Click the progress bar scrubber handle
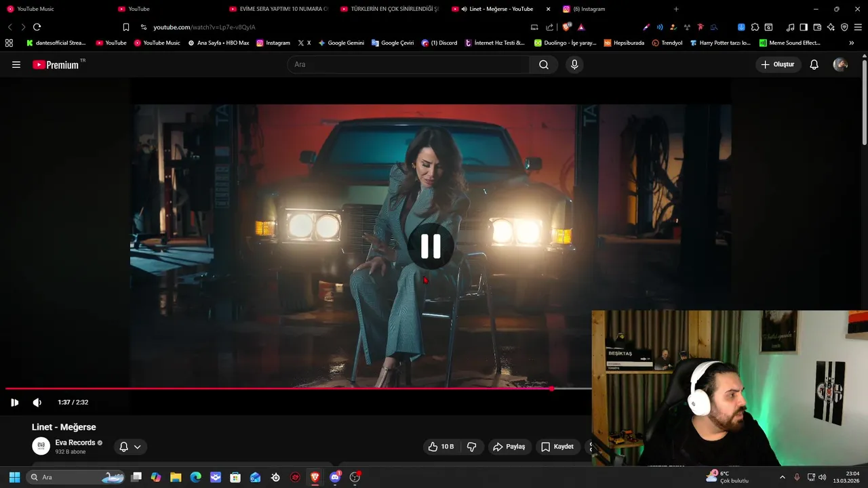 tap(552, 389)
